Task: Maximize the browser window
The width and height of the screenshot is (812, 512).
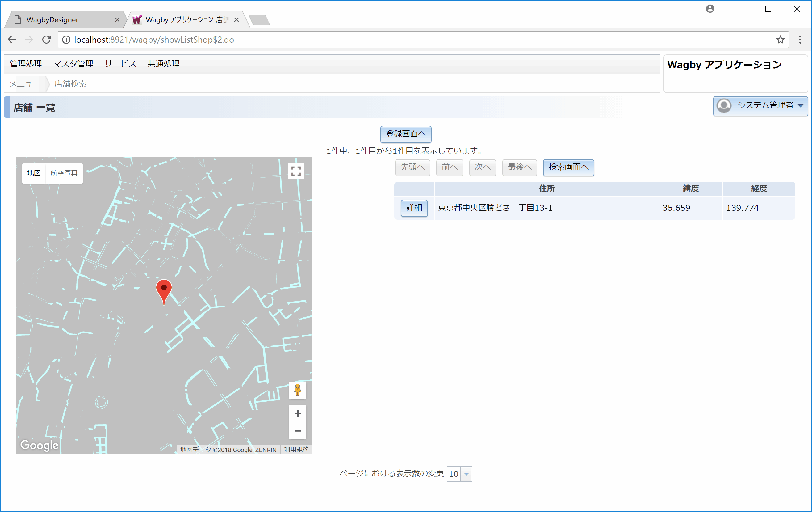Action: (768, 9)
